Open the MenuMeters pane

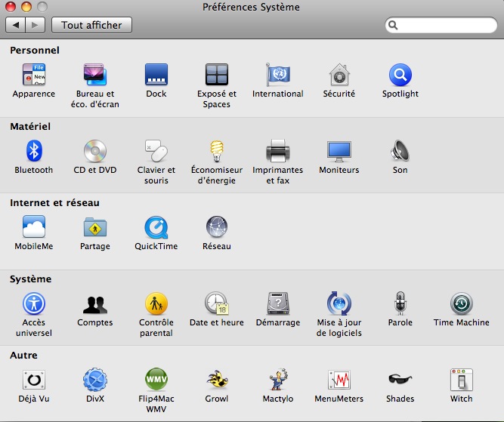339,380
